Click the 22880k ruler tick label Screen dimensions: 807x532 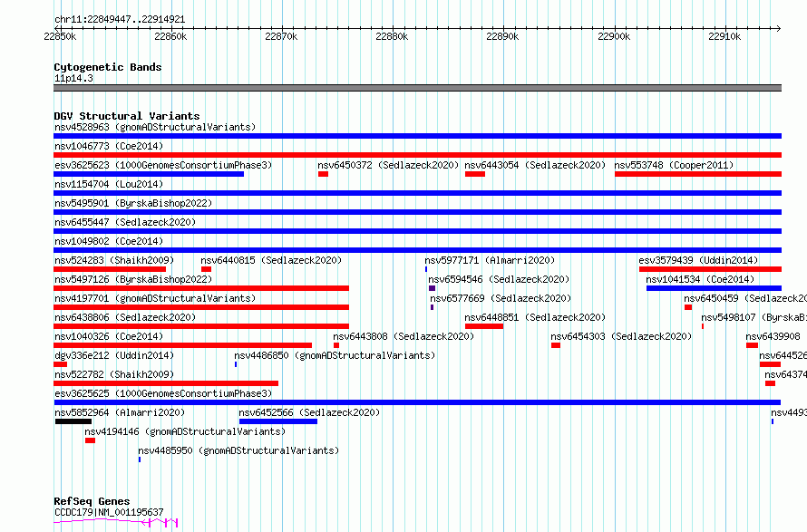pyautogui.click(x=392, y=36)
